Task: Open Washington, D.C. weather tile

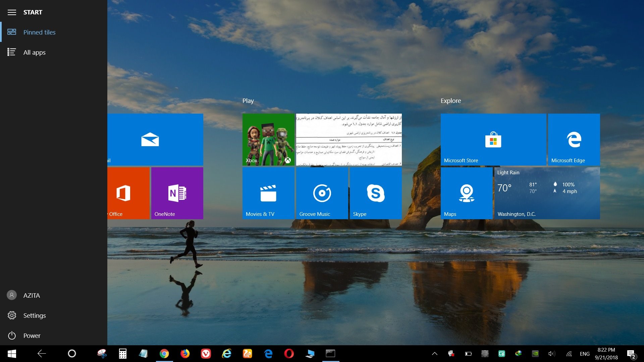Action: 547,193
